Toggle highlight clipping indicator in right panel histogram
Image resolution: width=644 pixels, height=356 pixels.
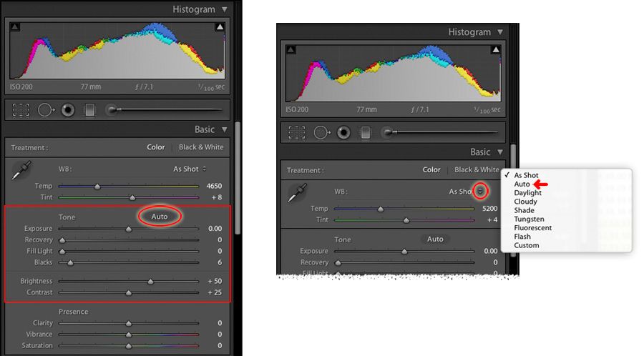point(496,49)
